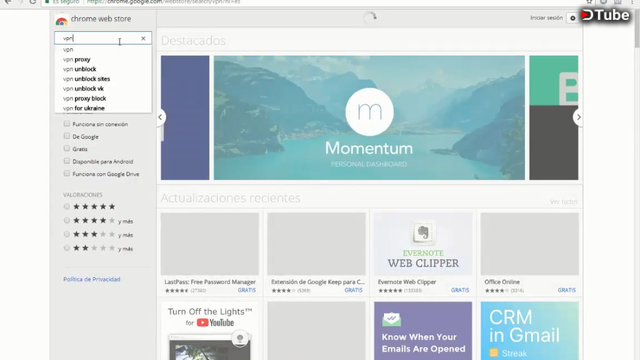This screenshot has height=360, width=640.
Task: Clear the vpn search text with X
Action: point(143,38)
